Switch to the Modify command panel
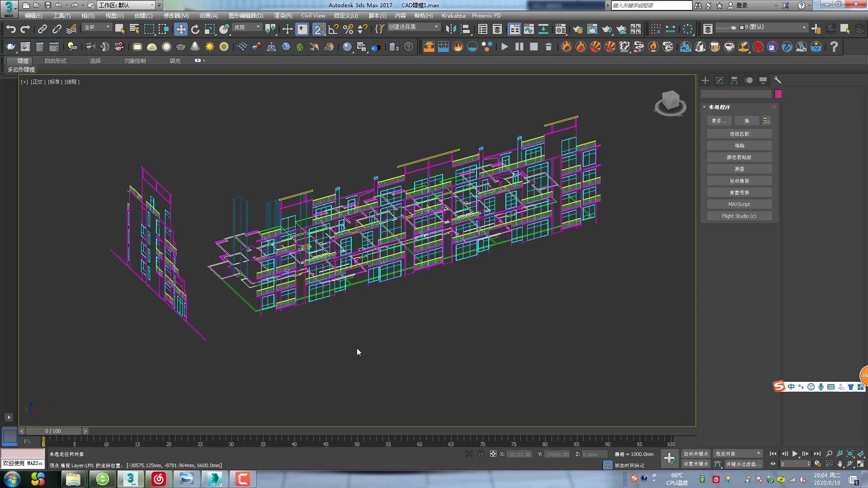The height and width of the screenshot is (488, 868). click(x=719, y=80)
